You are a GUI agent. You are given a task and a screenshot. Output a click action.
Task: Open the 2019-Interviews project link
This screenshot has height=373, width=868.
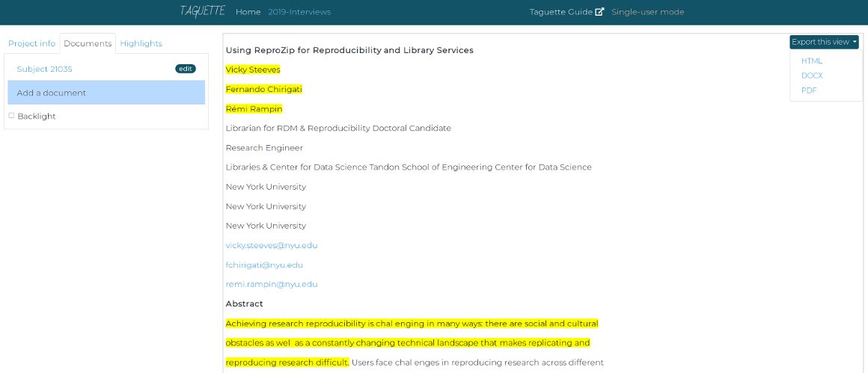[299, 12]
